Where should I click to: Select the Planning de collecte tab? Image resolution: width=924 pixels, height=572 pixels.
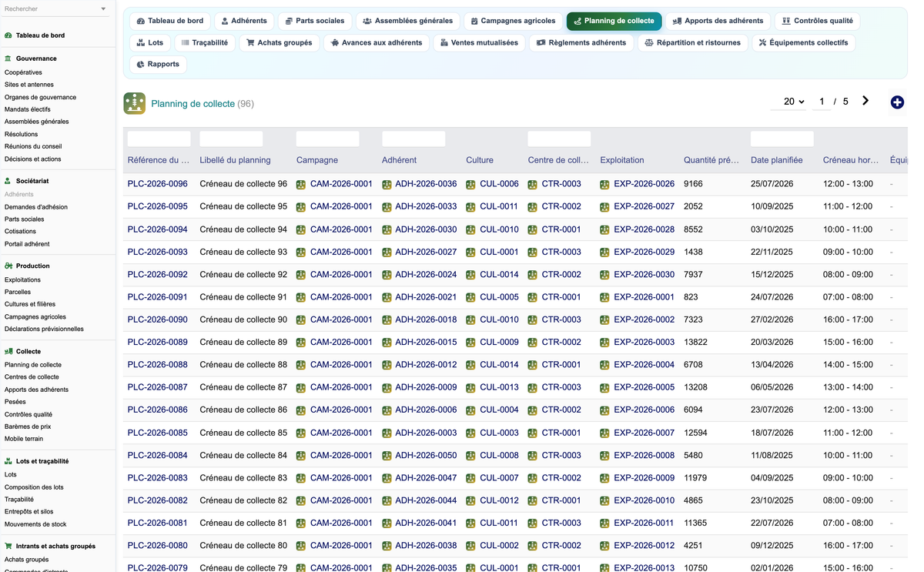(x=614, y=21)
